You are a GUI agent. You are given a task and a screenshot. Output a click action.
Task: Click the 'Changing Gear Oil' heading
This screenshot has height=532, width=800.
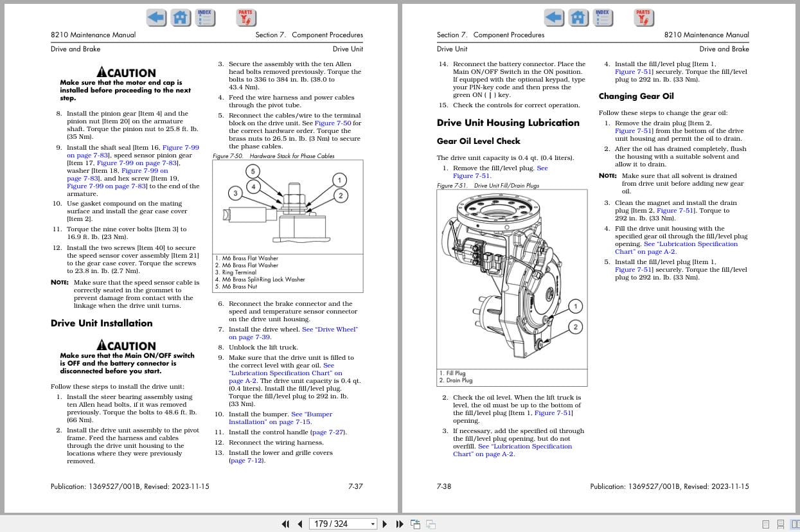coord(636,96)
